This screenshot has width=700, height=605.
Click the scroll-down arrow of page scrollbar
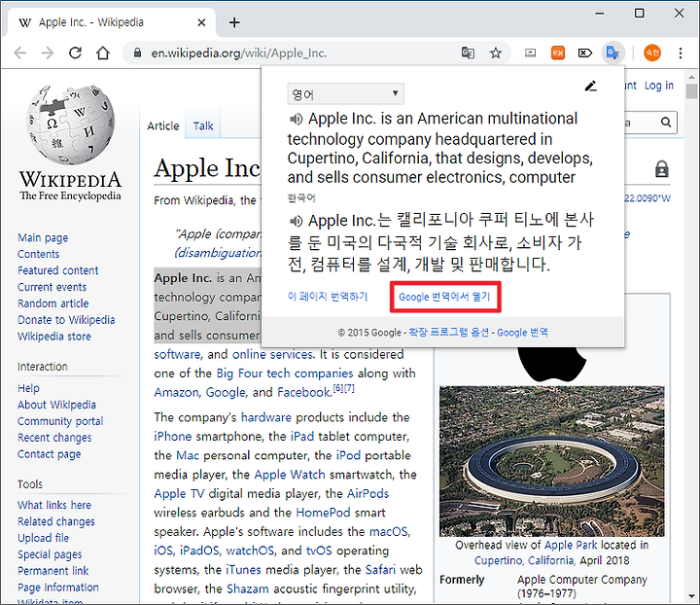692,596
